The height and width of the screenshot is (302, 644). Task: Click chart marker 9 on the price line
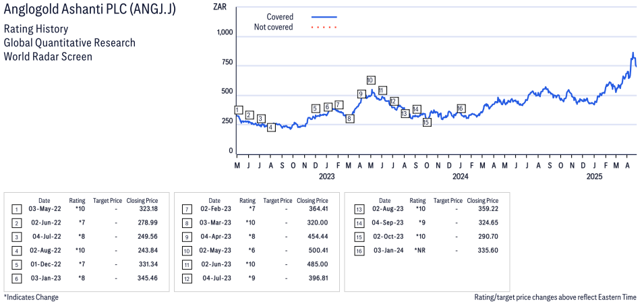pyautogui.click(x=361, y=94)
